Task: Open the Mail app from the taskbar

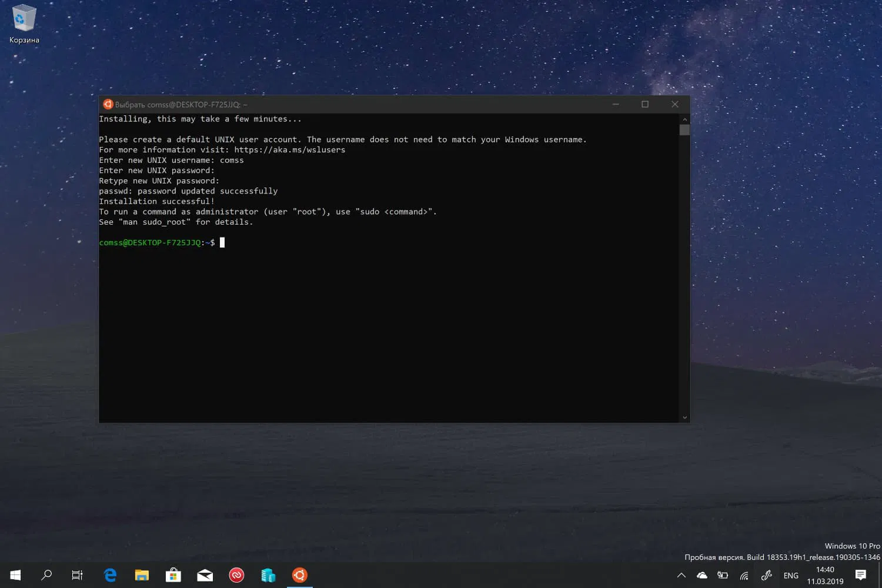Action: point(205,574)
